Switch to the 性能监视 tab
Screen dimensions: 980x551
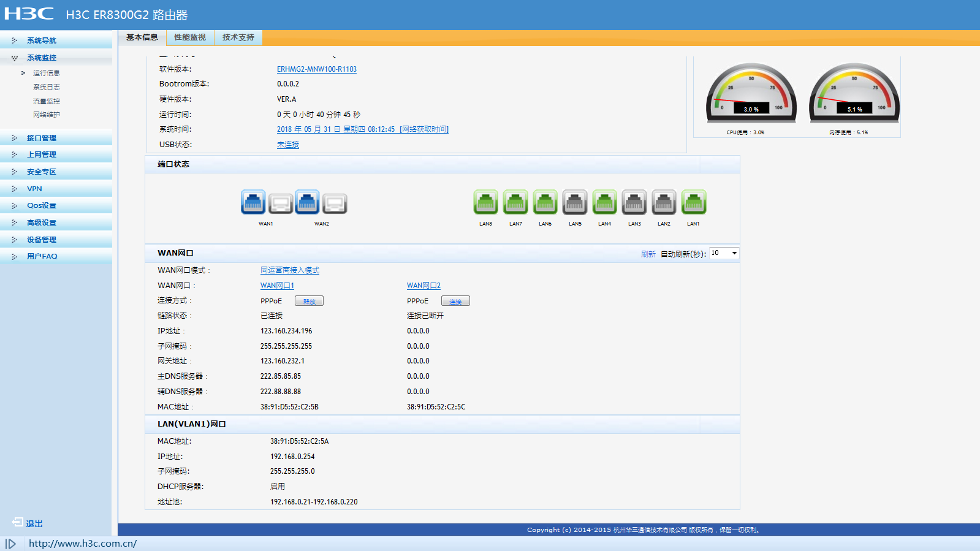[190, 37]
